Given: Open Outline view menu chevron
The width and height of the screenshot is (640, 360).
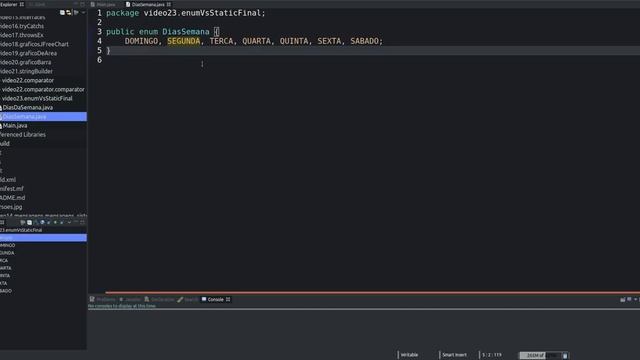Looking at the screenshot, I should pos(69,222).
